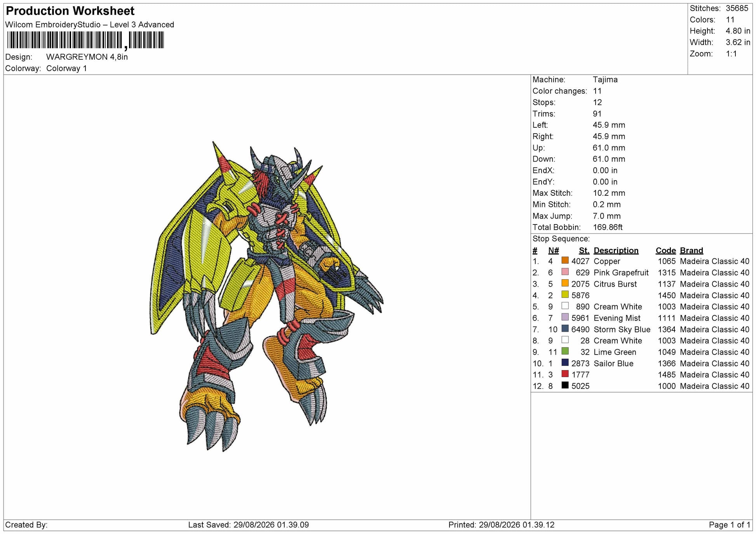756x534 pixels.
Task: Click the "Brand" column header
Action: [692, 250]
